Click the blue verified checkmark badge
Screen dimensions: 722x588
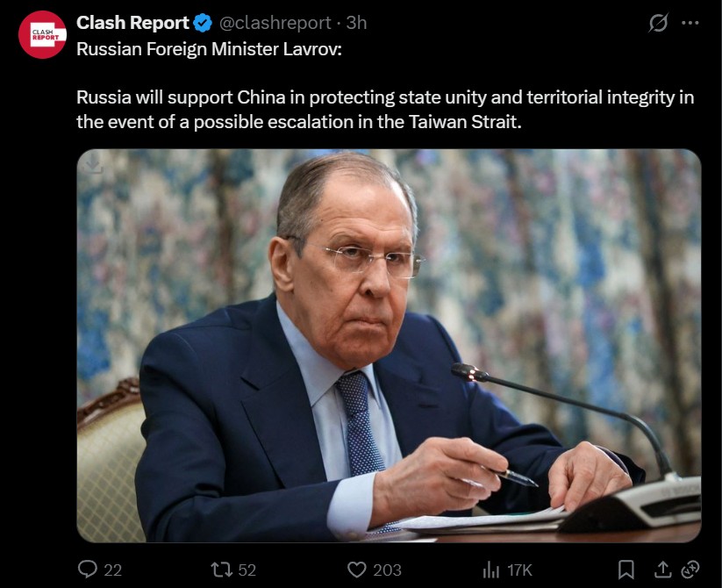tap(203, 23)
